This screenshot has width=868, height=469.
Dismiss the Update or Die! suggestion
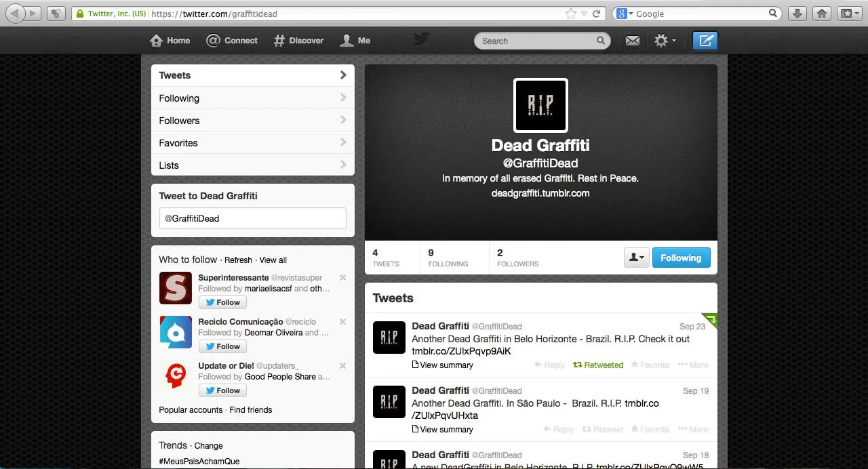pos(342,366)
